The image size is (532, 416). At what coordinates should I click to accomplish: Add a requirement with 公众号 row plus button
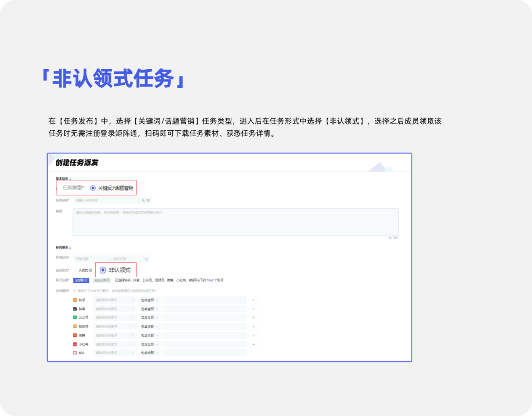(x=254, y=318)
